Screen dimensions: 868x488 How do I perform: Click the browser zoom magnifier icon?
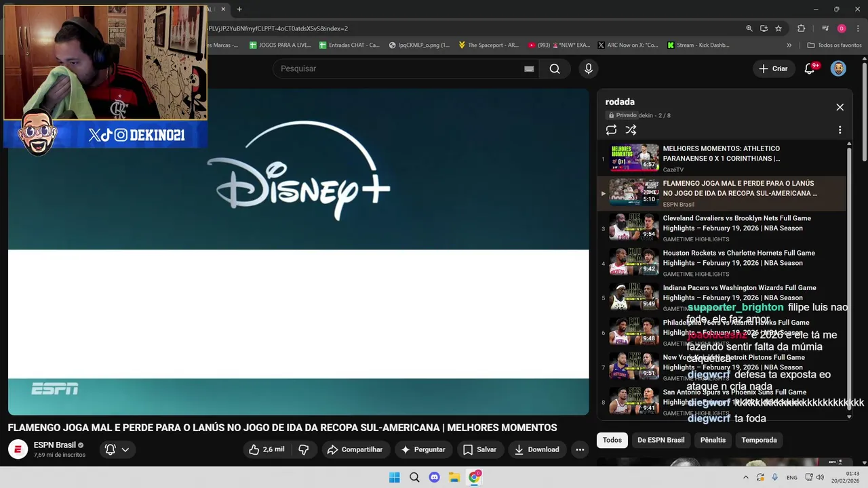pyautogui.click(x=749, y=28)
